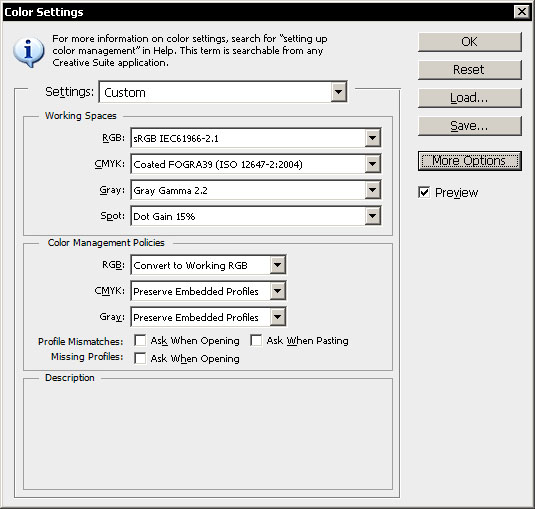Viewport: 535px width, 509px height.
Task: Expand the working space CMYK profile dropdown
Action: 372,164
